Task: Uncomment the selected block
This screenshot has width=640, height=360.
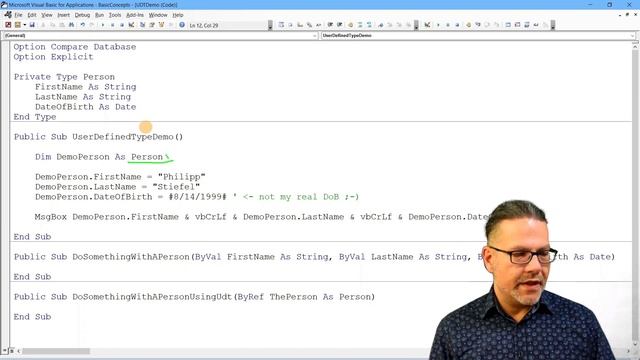Action: (369, 25)
